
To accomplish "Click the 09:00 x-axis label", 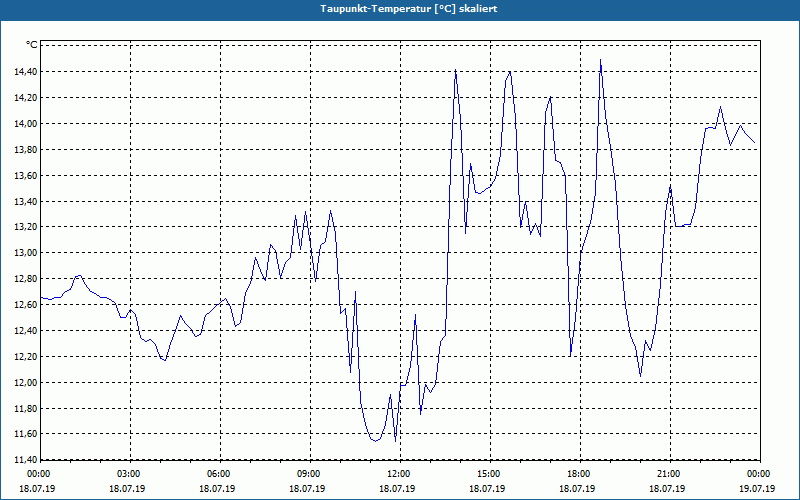I will pyautogui.click(x=307, y=474).
